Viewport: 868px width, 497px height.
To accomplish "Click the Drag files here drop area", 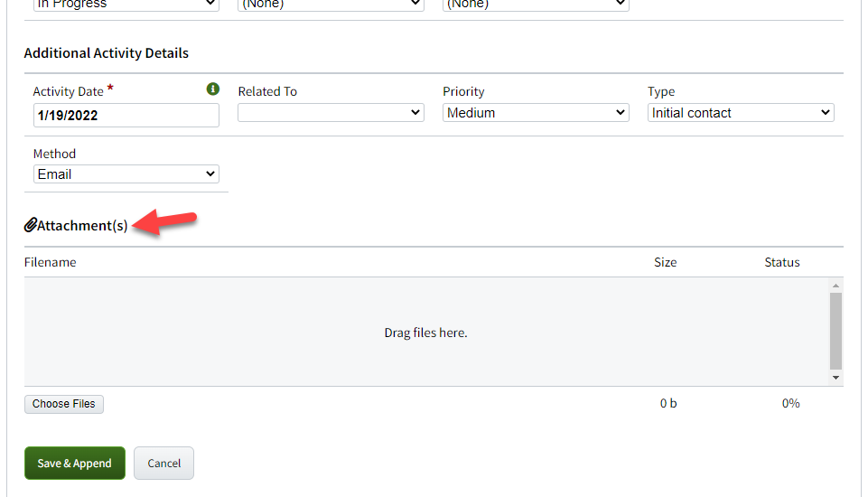I will (x=425, y=332).
